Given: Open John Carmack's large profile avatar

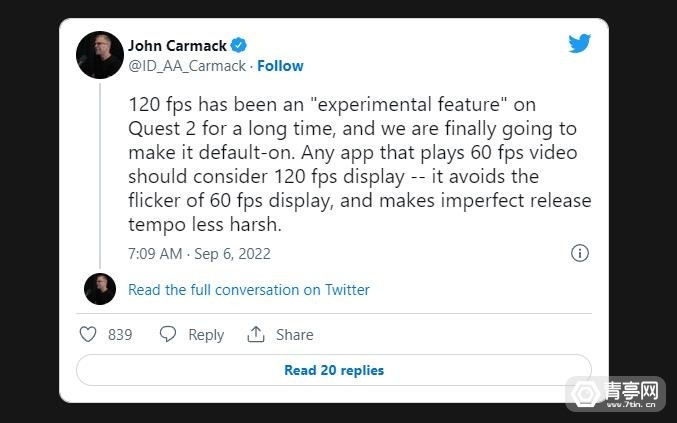Looking at the screenshot, I should 100,54.
